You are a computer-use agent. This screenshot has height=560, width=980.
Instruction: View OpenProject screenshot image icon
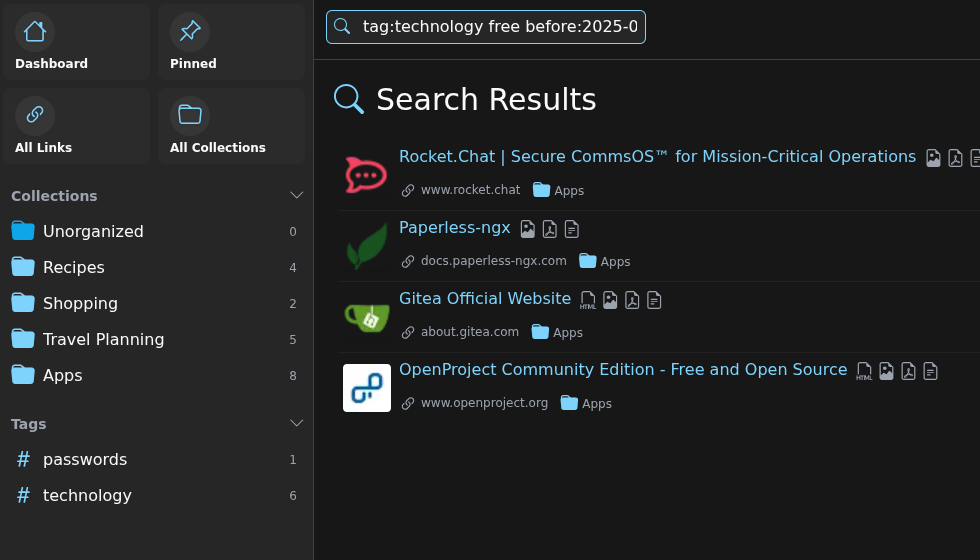886,371
